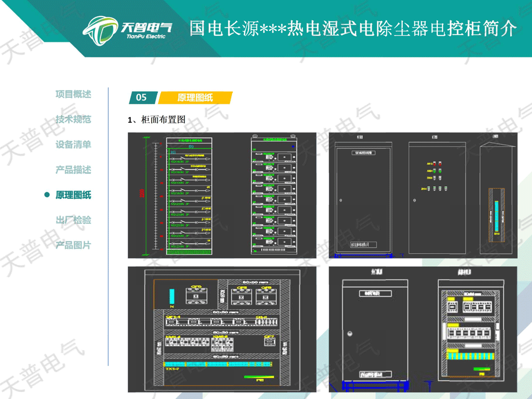The height and width of the screenshot is (399, 532).
Task: Click the TianPu Electric logo
Action: click(x=127, y=30)
